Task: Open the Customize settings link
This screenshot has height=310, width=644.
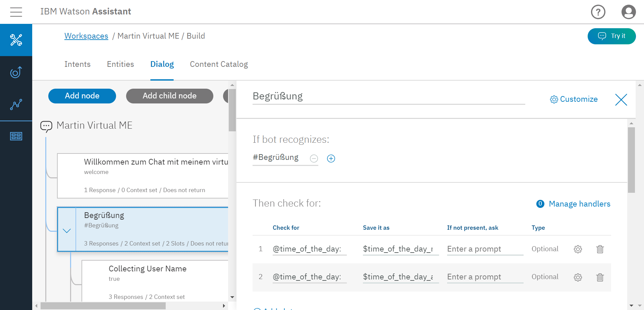Action: pos(574,99)
